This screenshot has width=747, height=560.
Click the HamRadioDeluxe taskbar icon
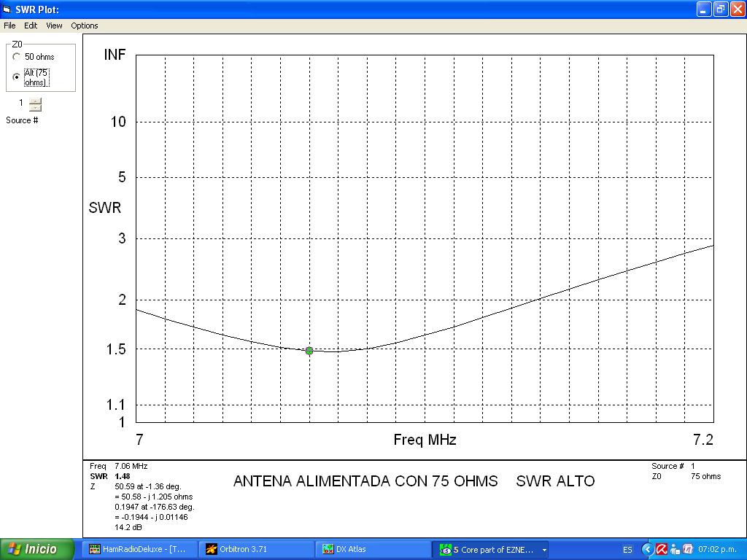(x=94, y=549)
